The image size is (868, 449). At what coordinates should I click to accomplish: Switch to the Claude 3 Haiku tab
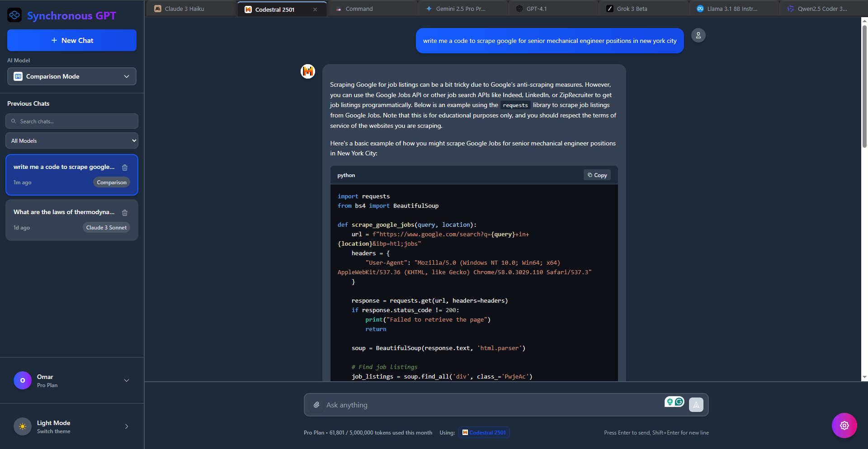pos(190,9)
